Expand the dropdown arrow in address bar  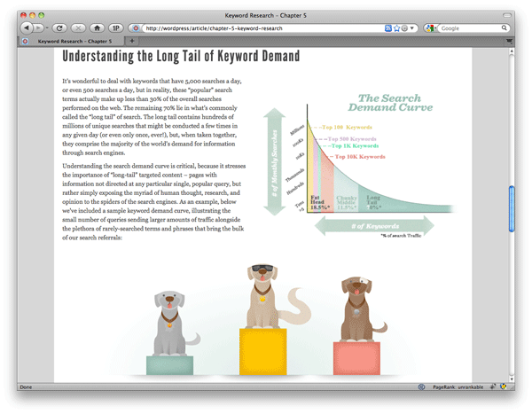[411, 28]
